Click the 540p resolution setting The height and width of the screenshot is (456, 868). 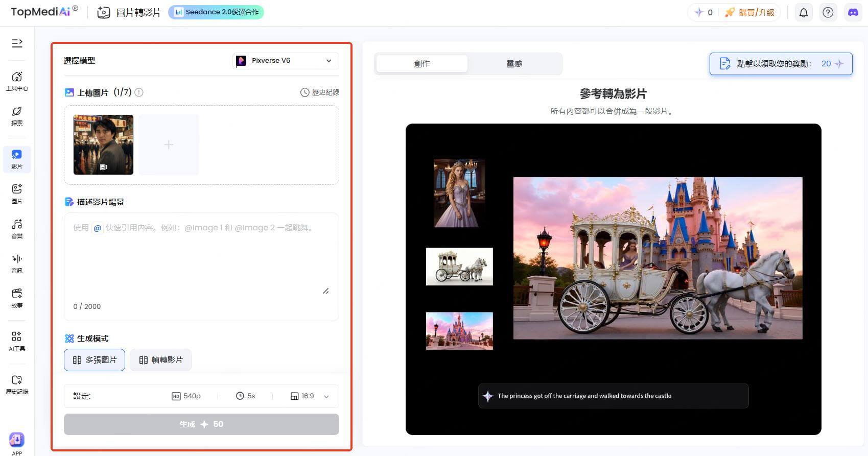pyautogui.click(x=186, y=396)
